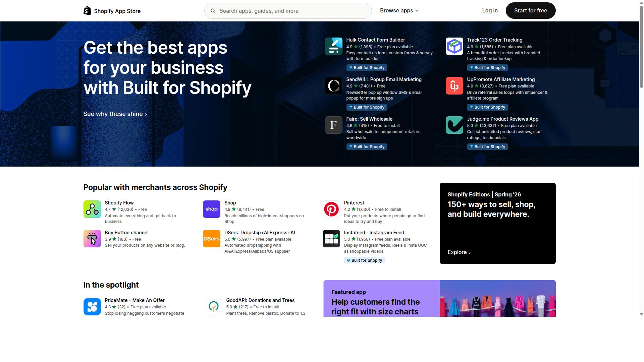The image size is (644, 362).
Task: Click the scrollbar up arrow
Action: [x=641, y=2]
